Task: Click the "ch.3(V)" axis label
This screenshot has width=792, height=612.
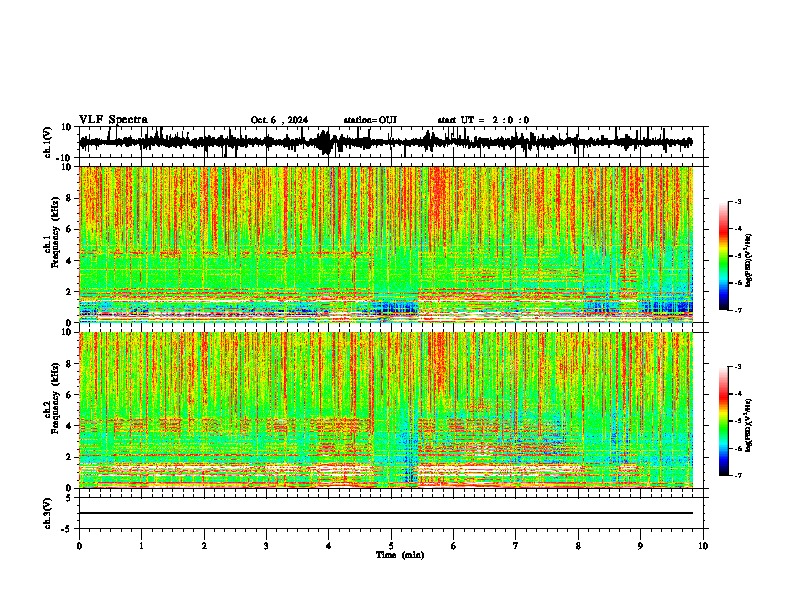Action: click(48, 513)
